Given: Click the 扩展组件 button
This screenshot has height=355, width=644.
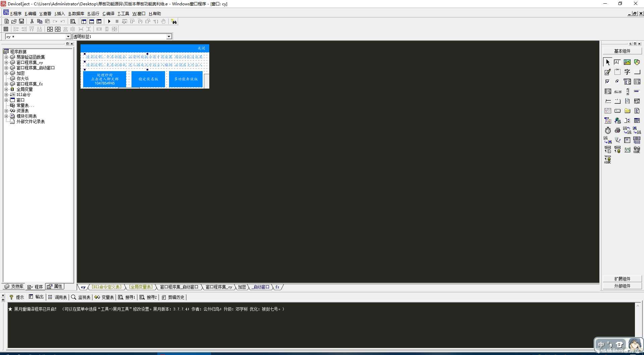Looking at the screenshot, I should point(622,279).
